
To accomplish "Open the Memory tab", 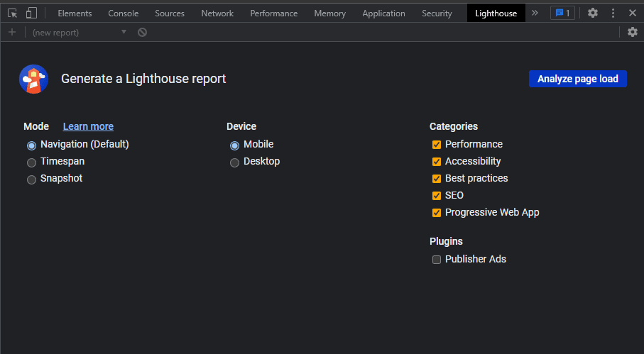I will [329, 13].
